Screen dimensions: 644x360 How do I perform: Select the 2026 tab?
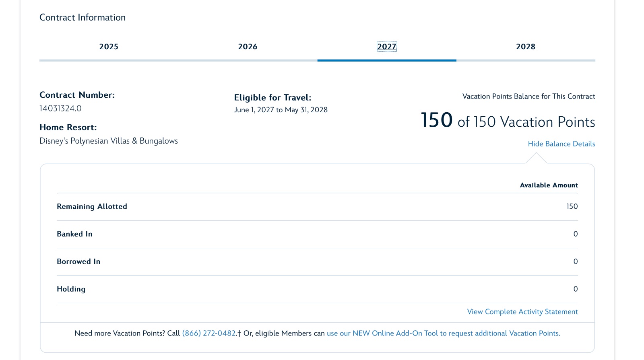click(x=248, y=47)
